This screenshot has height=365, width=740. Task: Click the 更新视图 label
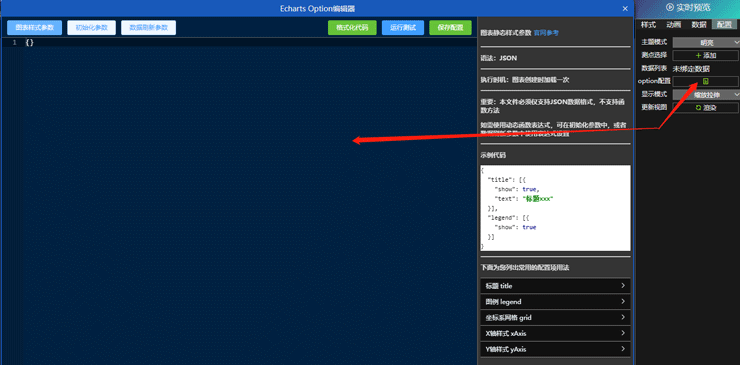(654, 108)
